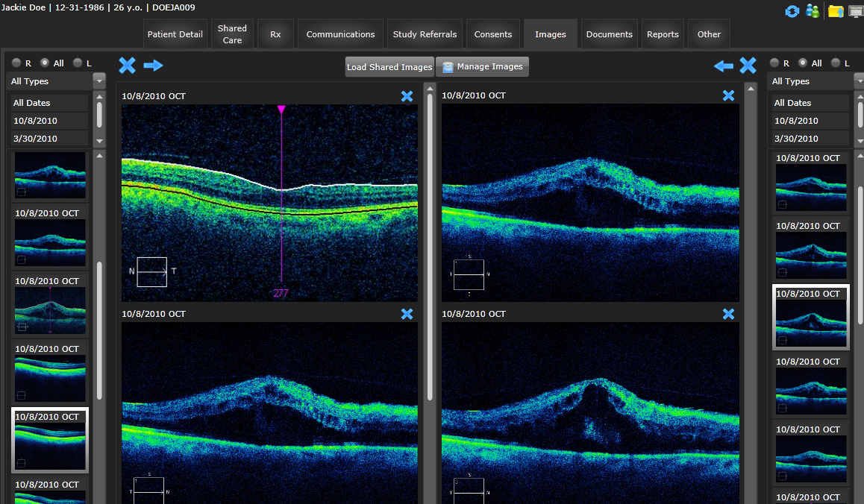
Task: Select the All radio button in right panel
Action: (803, 63)
